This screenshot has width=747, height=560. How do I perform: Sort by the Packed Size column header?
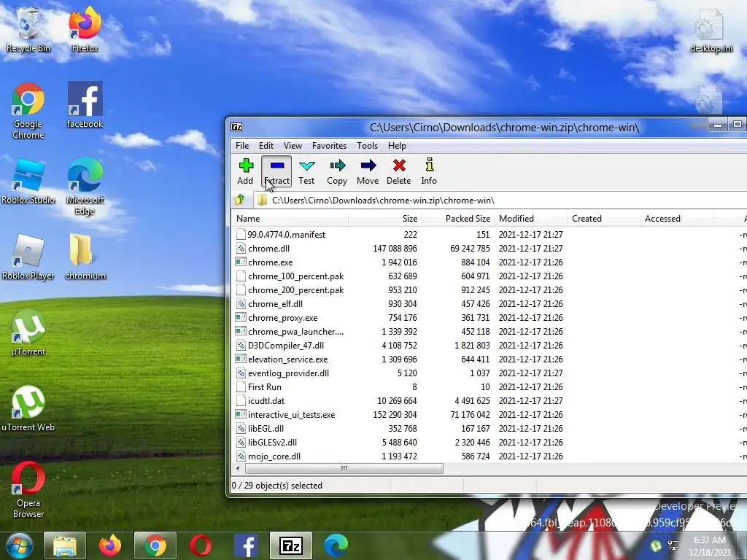458,219
